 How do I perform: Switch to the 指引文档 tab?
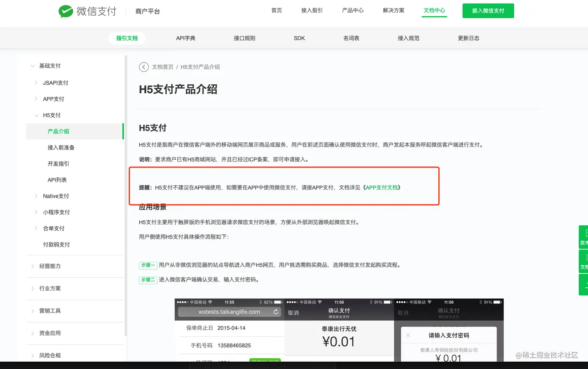pos(127,38)
